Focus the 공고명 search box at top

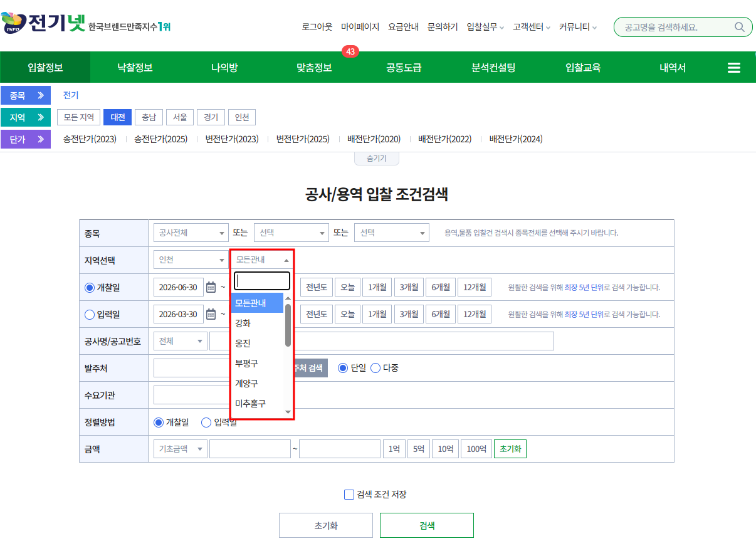click(676, 27)
